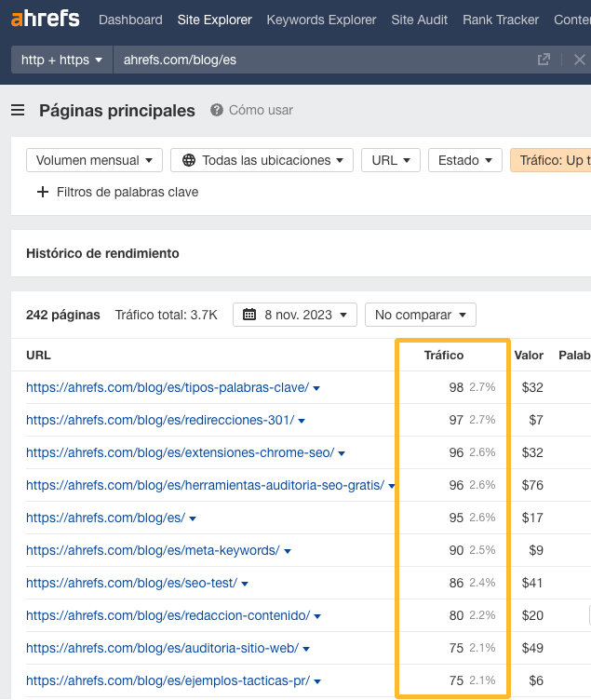The width and height of the screenshot is (591, 700).
Task: Open the https://ahrefs.com/blog/es/ link
Action: [105, 518]
